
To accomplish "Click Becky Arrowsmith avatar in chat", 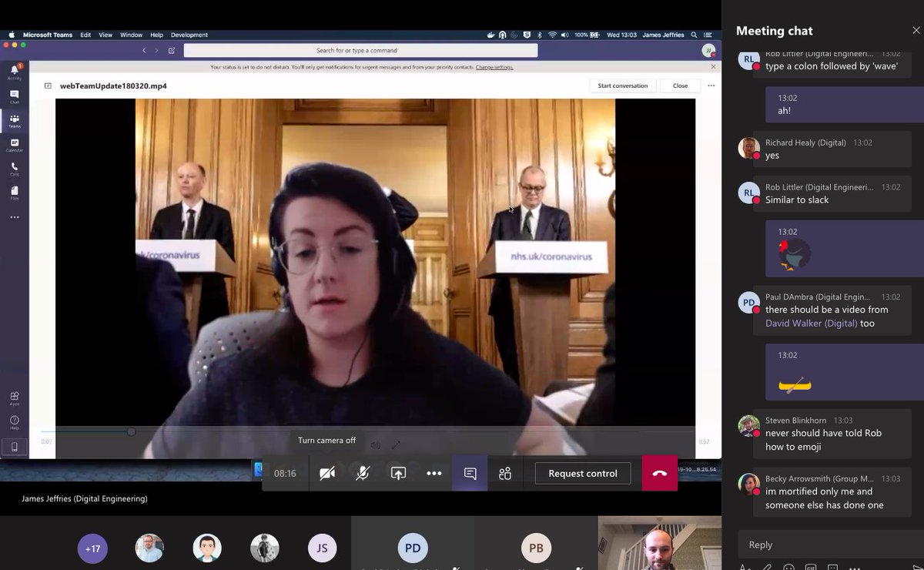I will [749, 484].
